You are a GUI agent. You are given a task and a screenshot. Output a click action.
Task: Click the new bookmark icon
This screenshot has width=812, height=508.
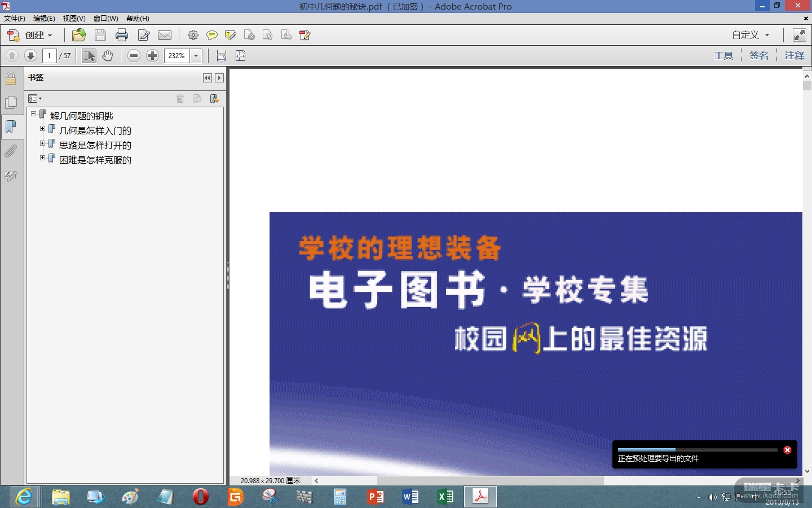tap(197, 99)
